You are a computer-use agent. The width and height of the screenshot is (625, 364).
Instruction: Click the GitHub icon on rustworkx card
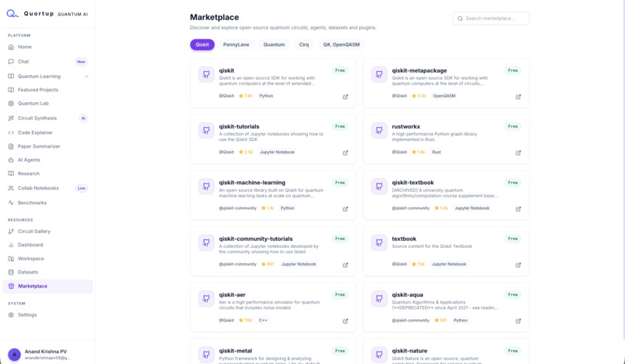379,131
